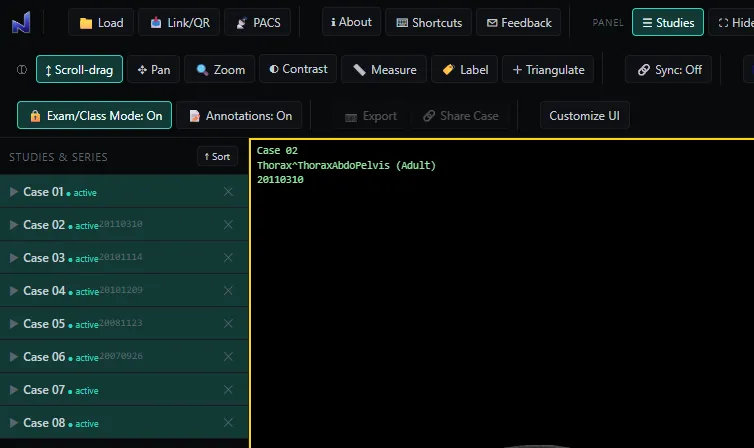Image resolution: width=754 pixels, height=448 pixels.
Task: Remove Case 01 with its X
Action: 228,192
